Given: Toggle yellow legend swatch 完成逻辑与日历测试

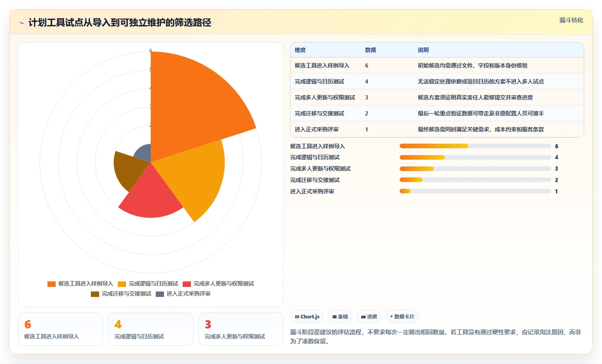Looking at the screenshot, I should [122, 284].
